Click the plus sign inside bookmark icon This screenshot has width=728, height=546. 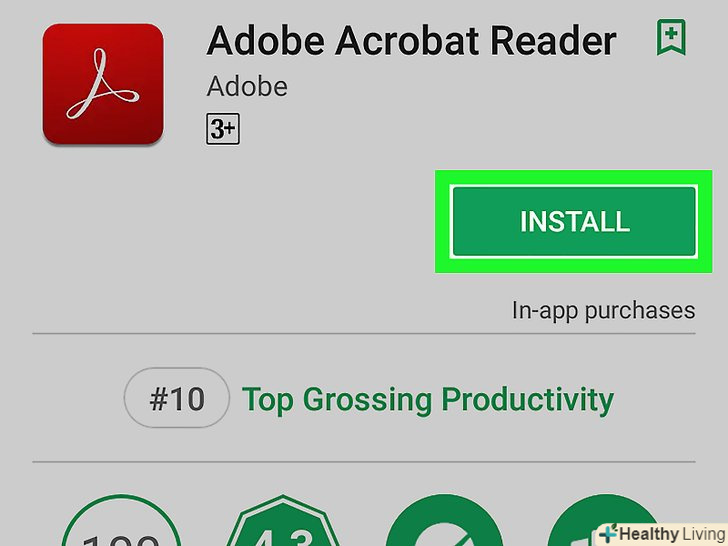pyautogui.click(x=671, y=33)
